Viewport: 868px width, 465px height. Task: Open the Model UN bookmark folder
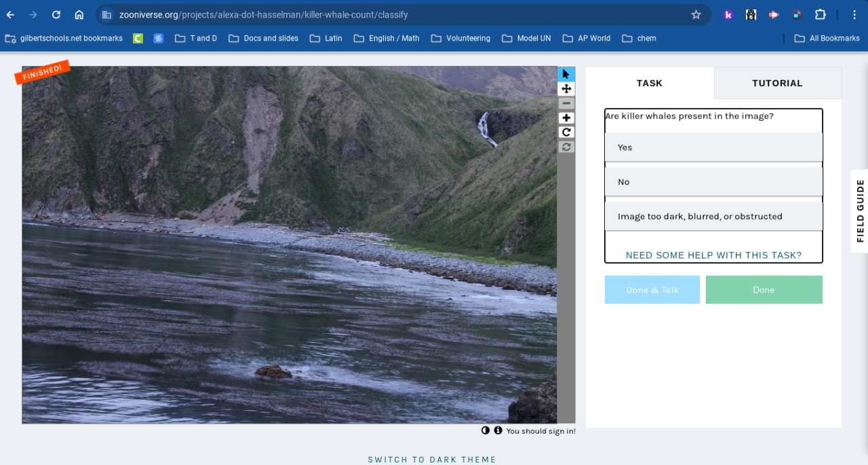click(x=526, y=38)
